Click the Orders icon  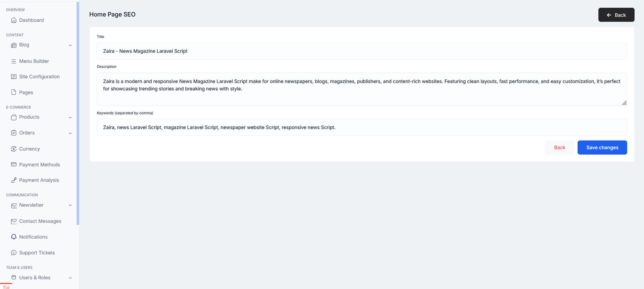tap(14, 133)
